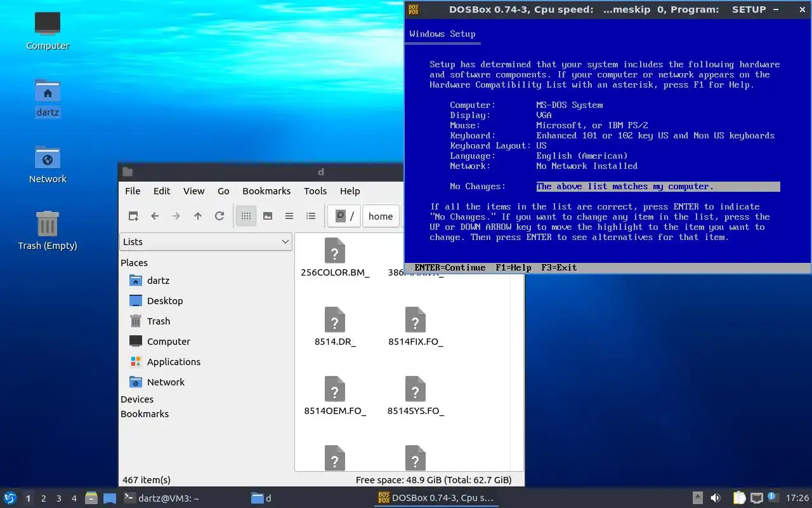This screenshot has height=508, width=812.
Task: Open volume control in system tray
Action: 716,498
